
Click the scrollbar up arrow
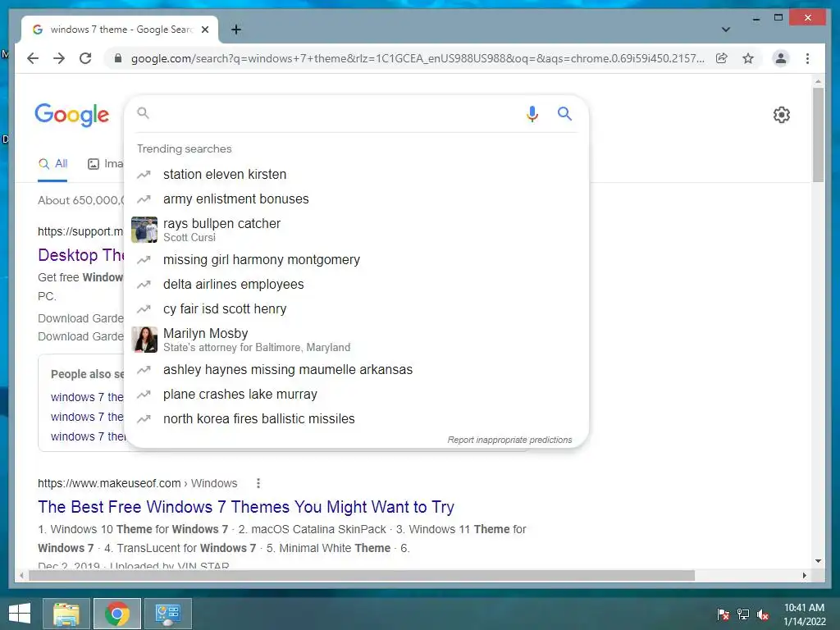pyautogui.click(x=818, y=81)
